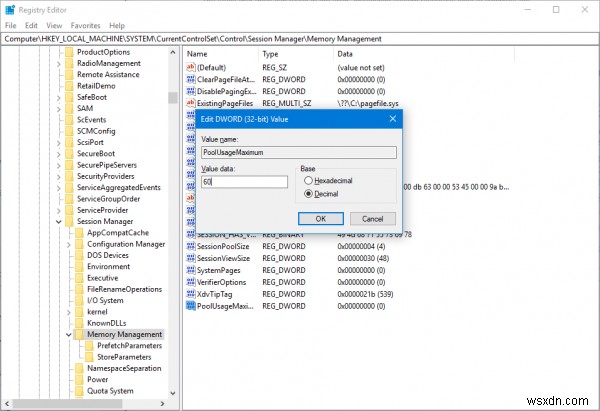
Task: Click the ProductOptions folder icon
Action: coord(69,52)
